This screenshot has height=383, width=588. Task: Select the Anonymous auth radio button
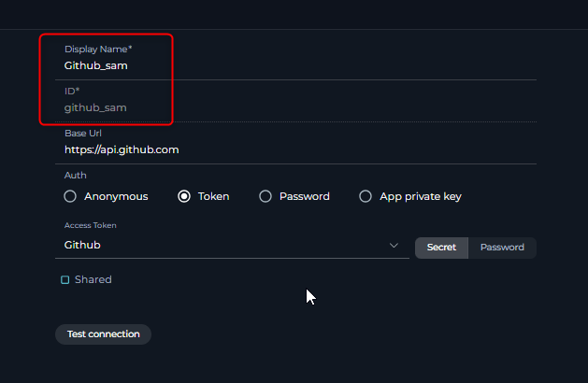click(x=70, y=196)
